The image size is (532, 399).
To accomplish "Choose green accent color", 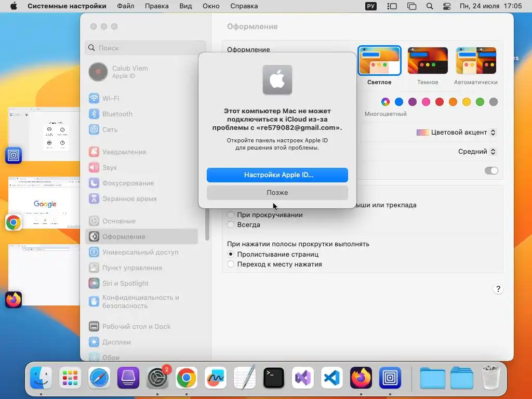I will point(480,102).
